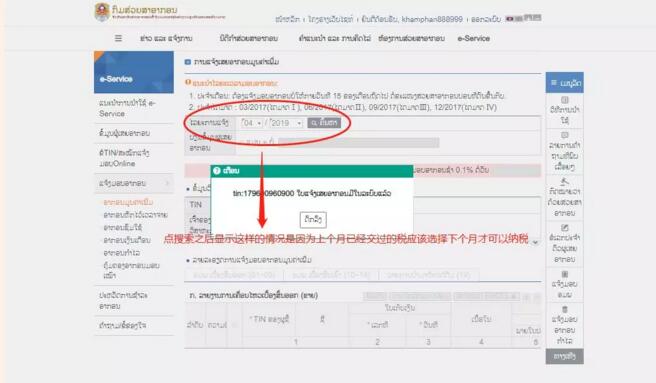The image size is (656, 383).
Task: Open the hamburger menu icon in navigation bar
Action: [x=118, y=38]
